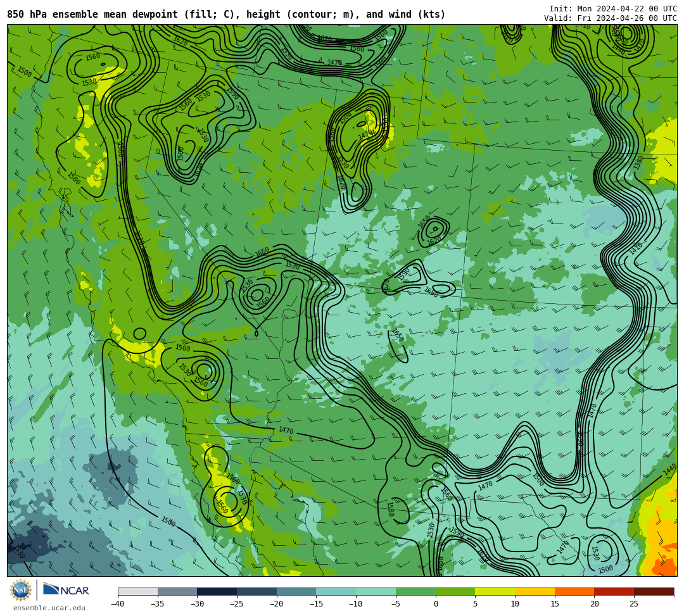Click the dark red 20 to 25 colorbar swatch
684x616 pixels.
[614, 591]
